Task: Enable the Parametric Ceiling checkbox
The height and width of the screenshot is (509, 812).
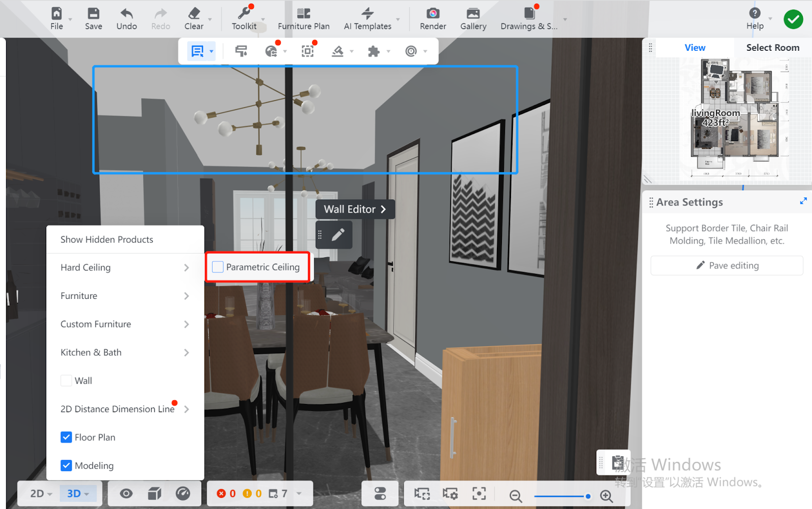Action: (218, 267)
